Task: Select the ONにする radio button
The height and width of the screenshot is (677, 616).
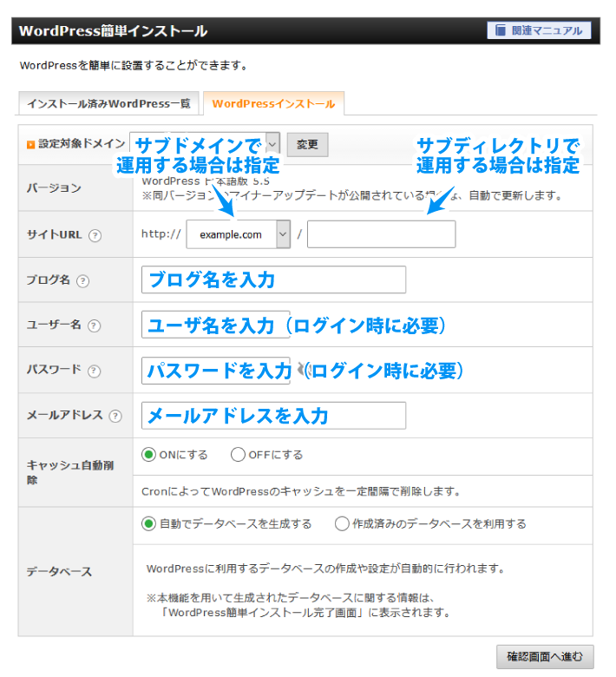Action: tap(148, 455)
